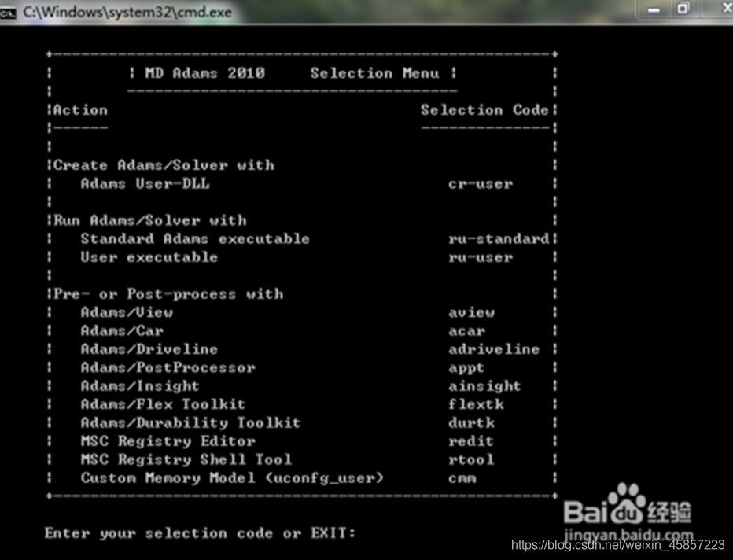733x560 pixels.
Task: Click the "durtk" selection code
Action: click(x=471, y=422)
